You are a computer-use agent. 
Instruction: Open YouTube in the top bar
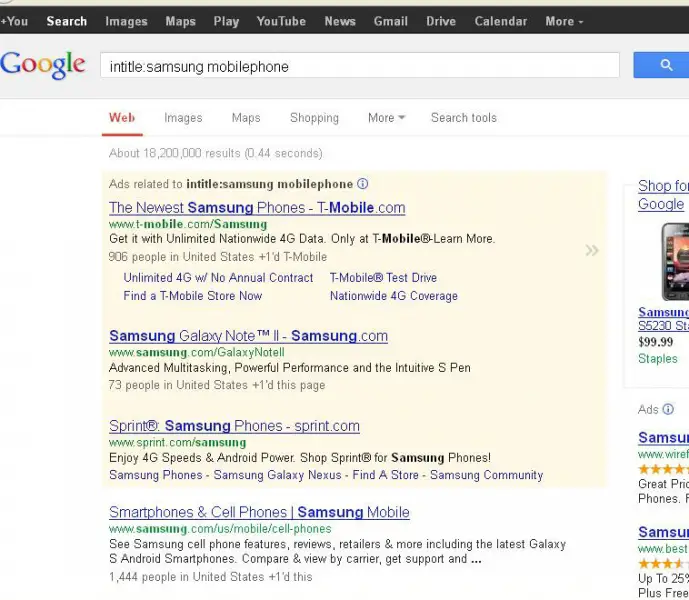click(281, 21)
